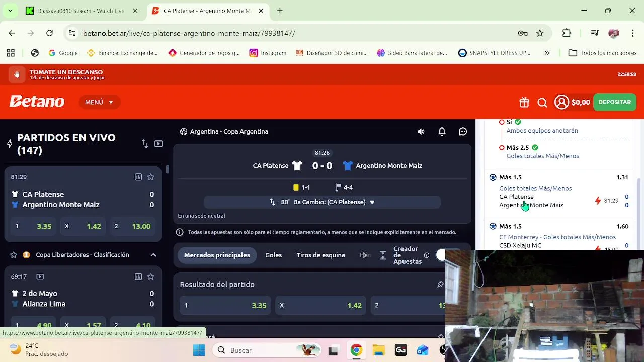Viewport: 644px width, 362px height.
Task: Open Argentina - Copa Argentina link
Action: pos(229,132)
